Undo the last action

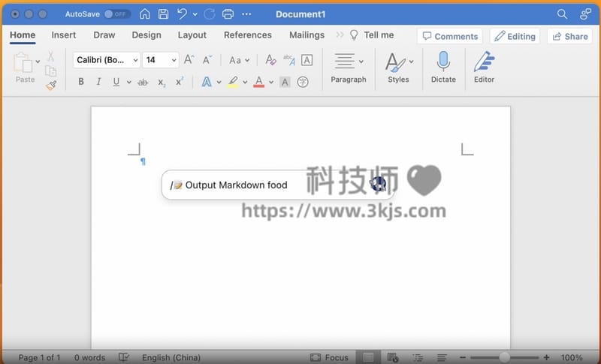coord(182,14)
